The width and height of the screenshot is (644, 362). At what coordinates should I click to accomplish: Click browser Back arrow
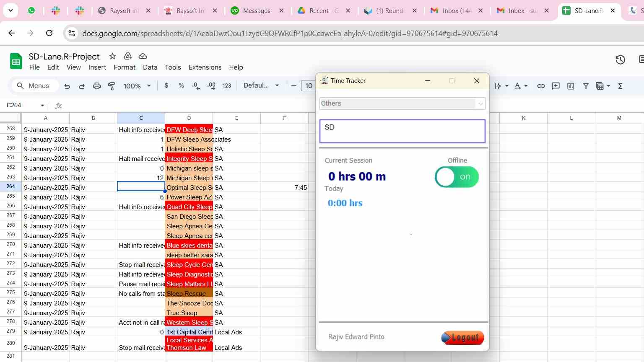tap(12, 33)
